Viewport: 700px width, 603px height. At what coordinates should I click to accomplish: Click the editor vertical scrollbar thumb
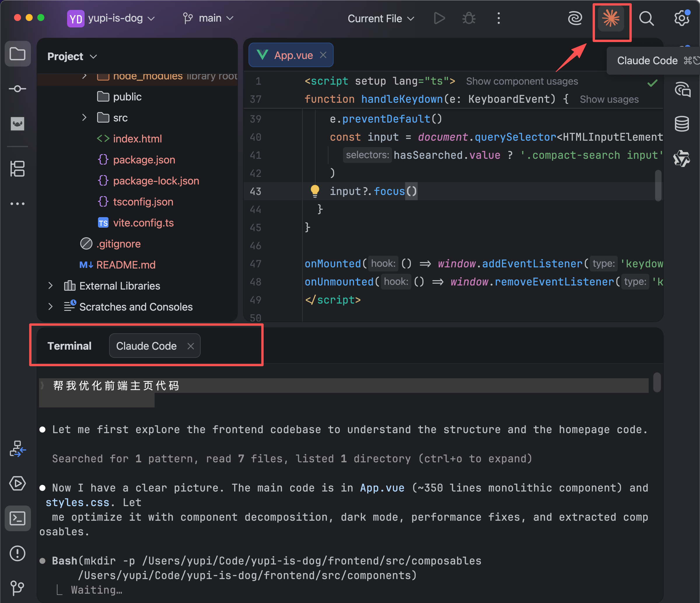(658, 186)
